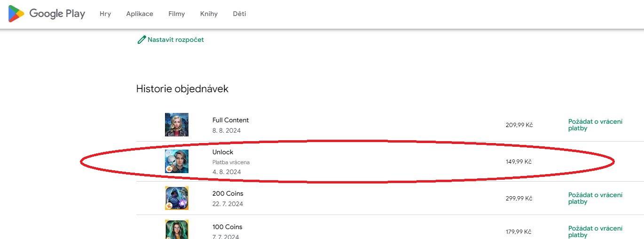
Task: Click the Unlock order title
Action: tap(223, 152)
